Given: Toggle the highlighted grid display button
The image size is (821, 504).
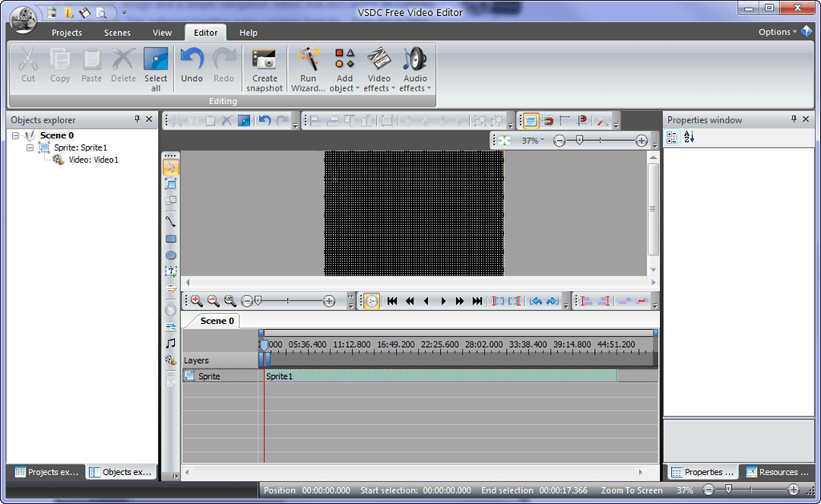Looking at the screenshot, I should [530, 121].
